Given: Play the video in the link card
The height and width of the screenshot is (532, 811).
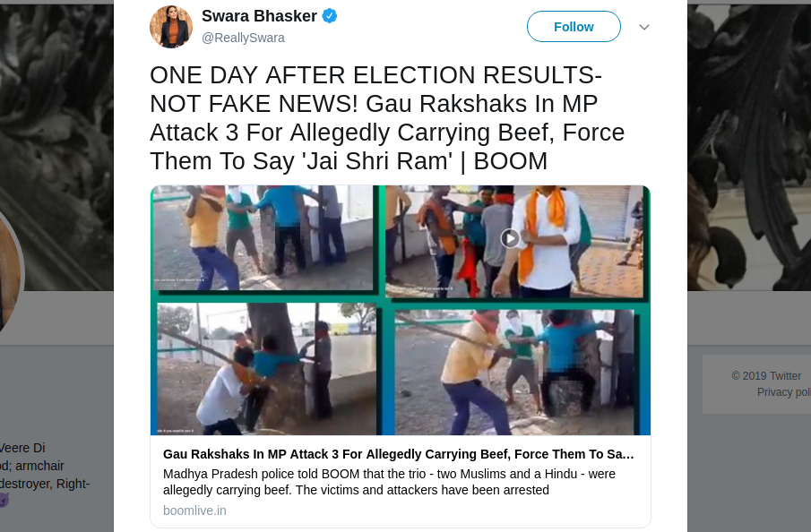Looking at the screenshot, I should (x=510, y=238).
